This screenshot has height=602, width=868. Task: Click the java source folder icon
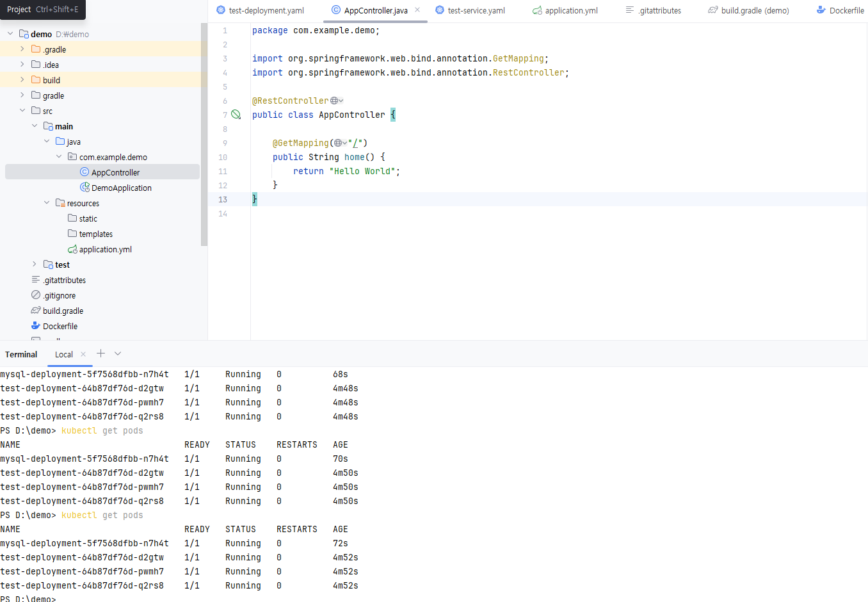click(x=60, y=141)
